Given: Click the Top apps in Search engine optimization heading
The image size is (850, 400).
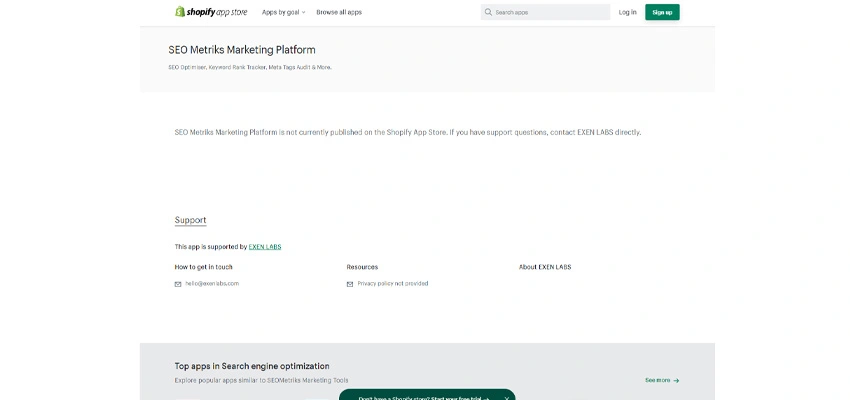Looking at the screenshot, I should tap(252, 366).
